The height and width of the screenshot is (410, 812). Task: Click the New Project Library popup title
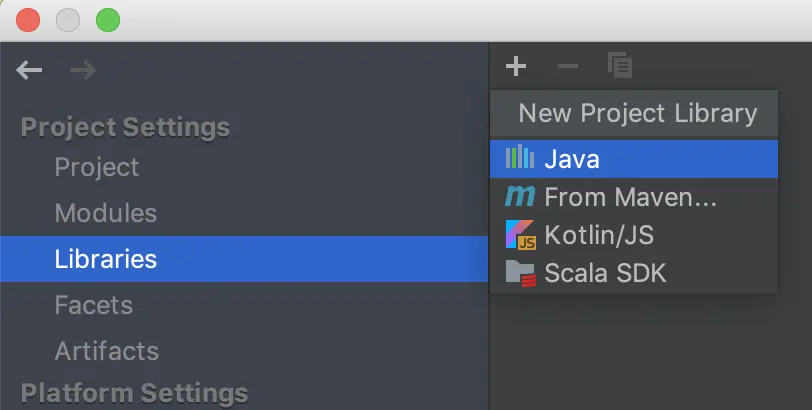coord(637,113)
